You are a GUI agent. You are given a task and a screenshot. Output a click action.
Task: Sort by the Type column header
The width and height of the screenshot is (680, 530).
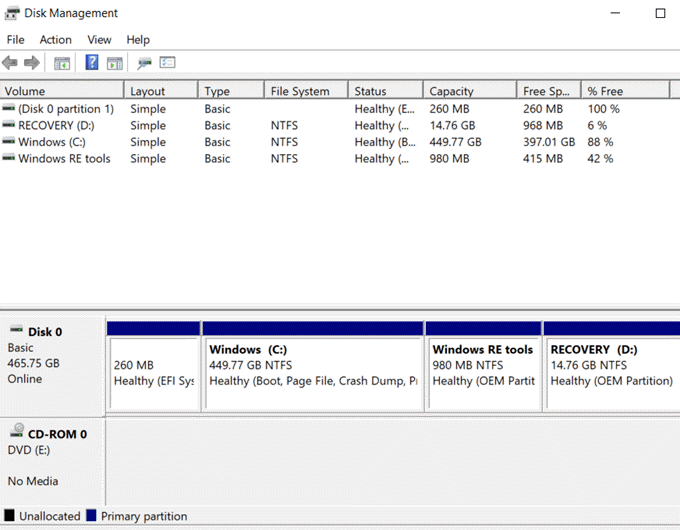click(x=231, y=91)
